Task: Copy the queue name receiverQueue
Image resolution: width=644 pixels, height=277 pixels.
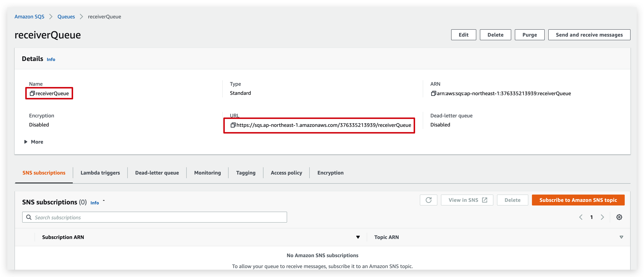Action: pos(32,93)
